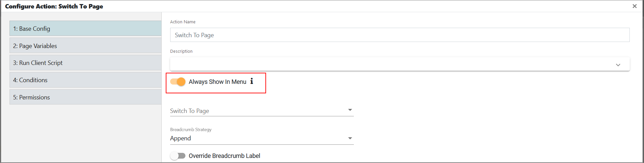Go to the 2: Page Variables step
644x163 pixels.
pos(85,46)
